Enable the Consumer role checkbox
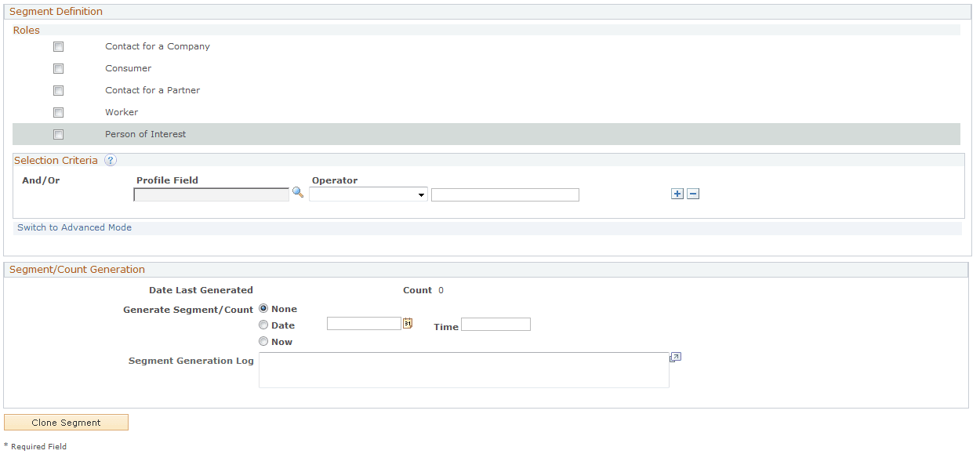The height and width of the screenshot is (454, 980). (58, 68)
